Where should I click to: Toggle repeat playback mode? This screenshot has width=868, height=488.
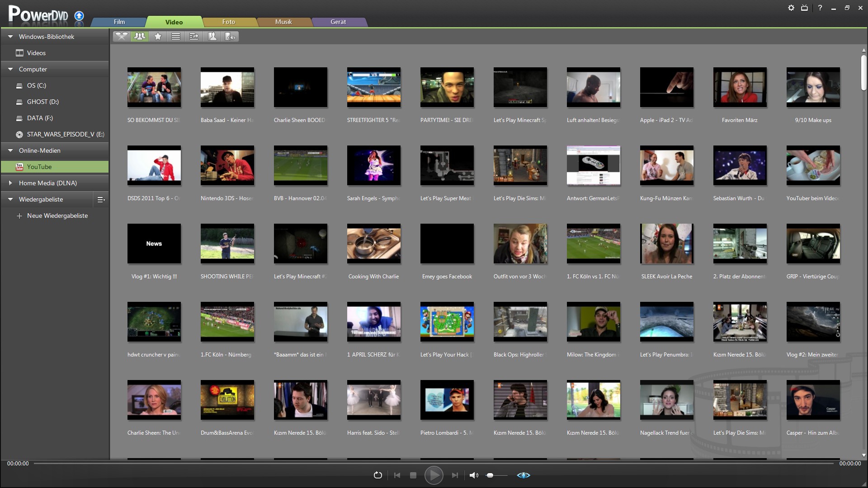point(378,475)
